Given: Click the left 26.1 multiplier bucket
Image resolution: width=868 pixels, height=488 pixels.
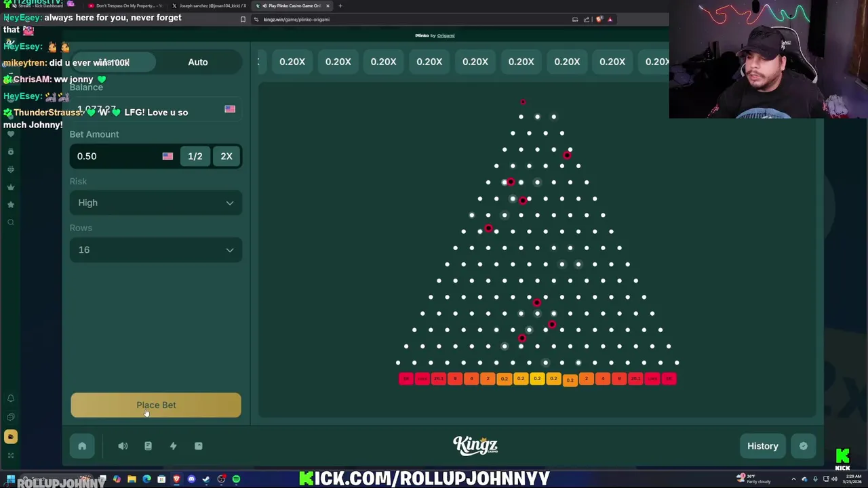Looking at the screenshot, I should (439, 379).
